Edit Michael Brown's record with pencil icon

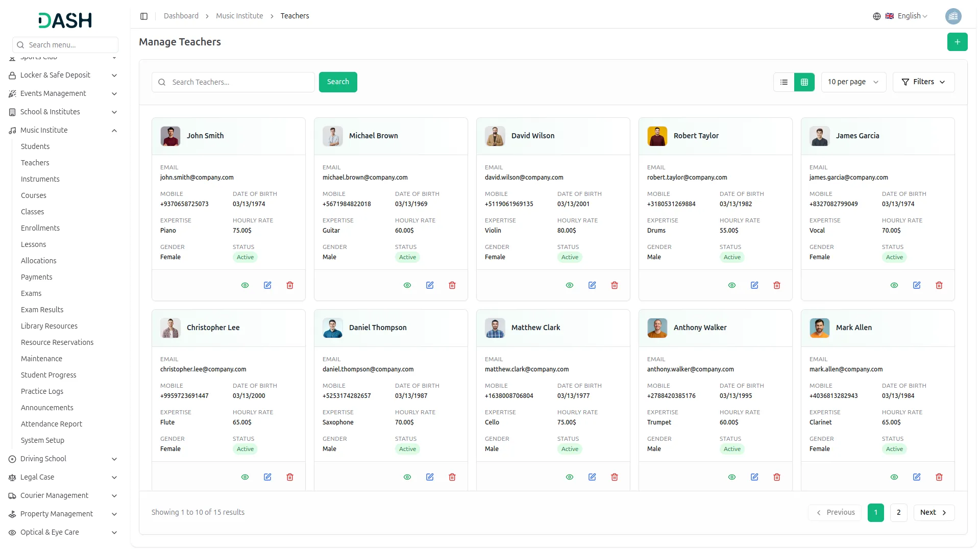pos(430,285)
